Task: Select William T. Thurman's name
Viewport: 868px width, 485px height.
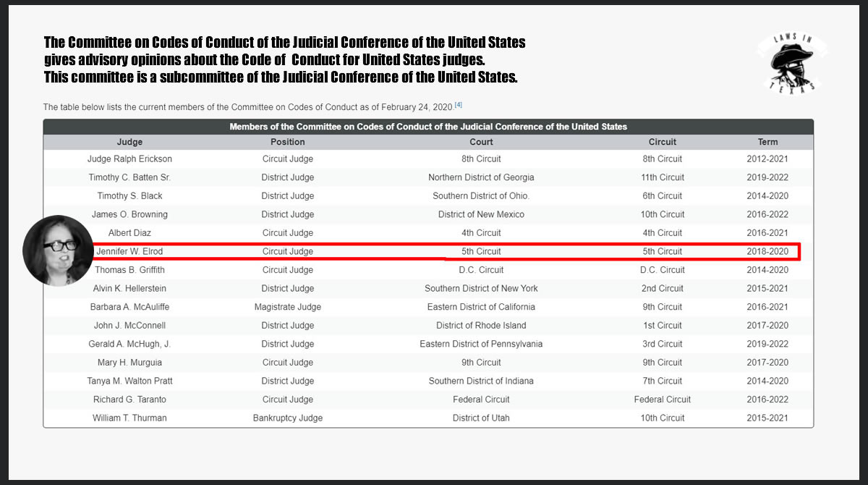Action: tap(130, 418)
